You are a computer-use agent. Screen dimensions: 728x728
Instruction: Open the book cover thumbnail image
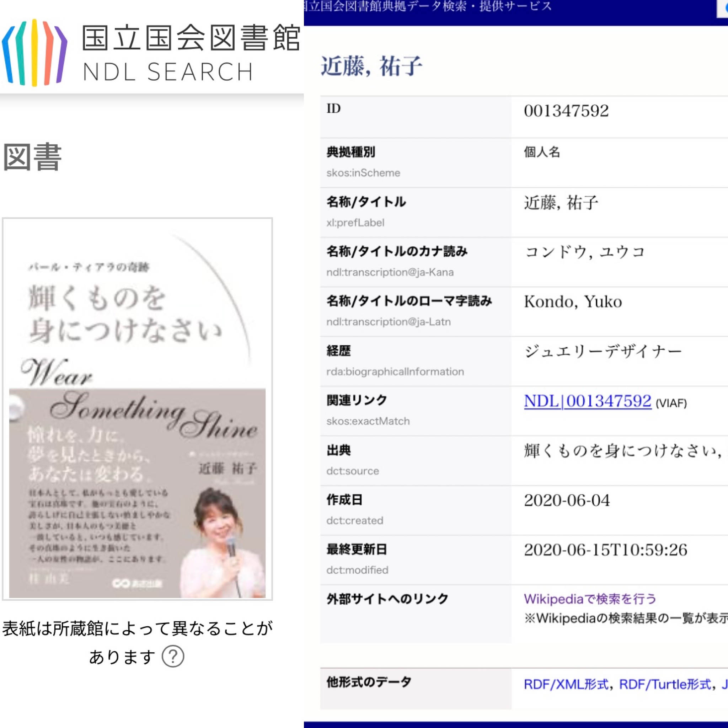[137, 409]
